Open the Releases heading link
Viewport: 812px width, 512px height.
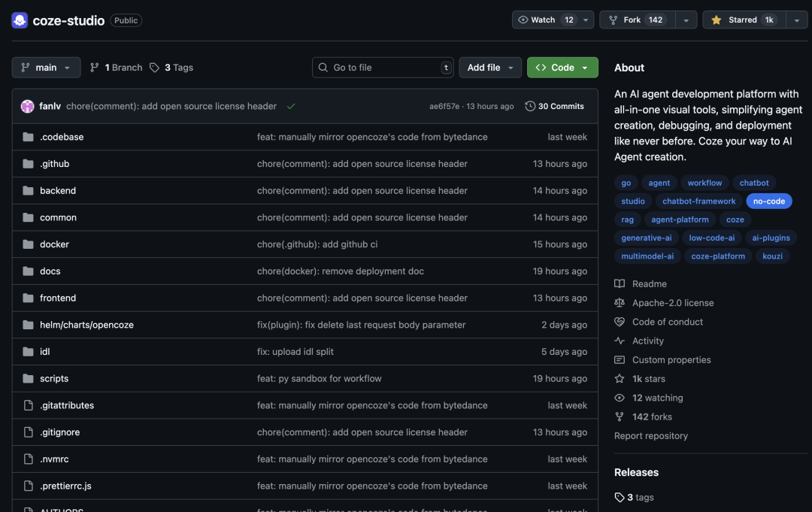tap(637, 472)
